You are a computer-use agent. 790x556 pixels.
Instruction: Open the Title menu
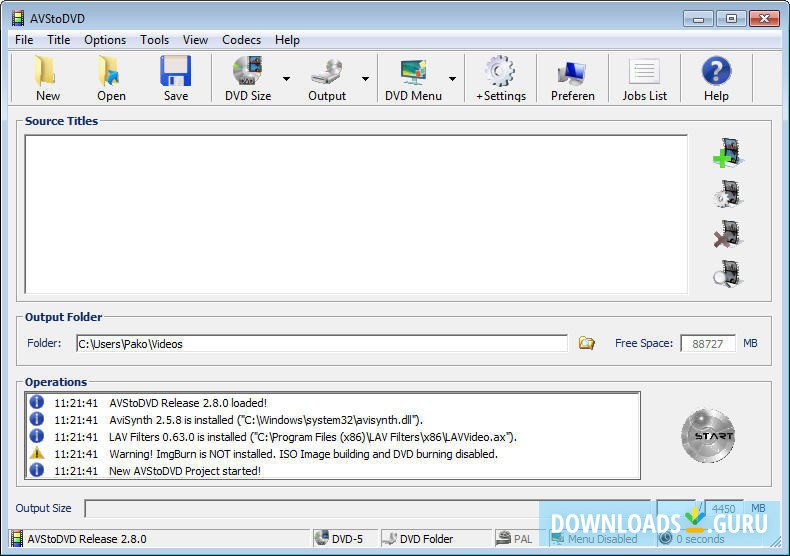[58, 40]
